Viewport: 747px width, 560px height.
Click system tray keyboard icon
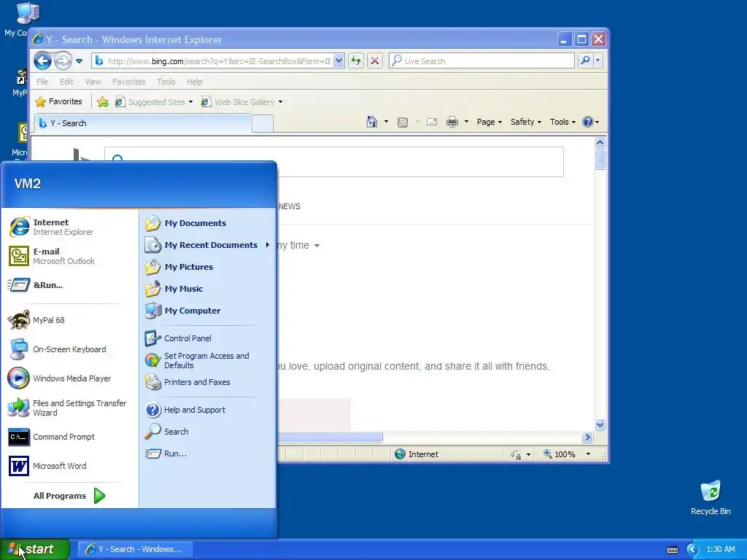coord(672,550)
